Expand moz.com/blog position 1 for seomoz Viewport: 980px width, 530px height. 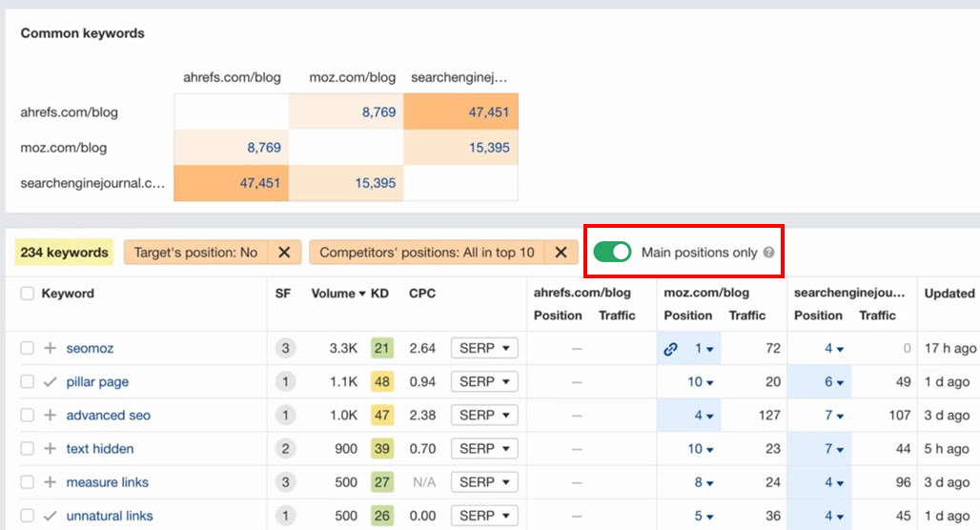704,348
